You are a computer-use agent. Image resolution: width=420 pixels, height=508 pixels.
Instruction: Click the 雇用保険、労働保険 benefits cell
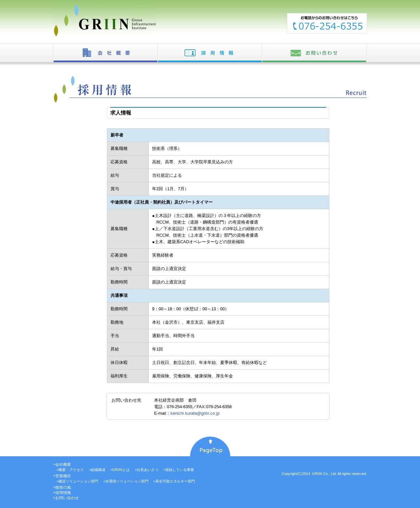[x=239, y=376]
